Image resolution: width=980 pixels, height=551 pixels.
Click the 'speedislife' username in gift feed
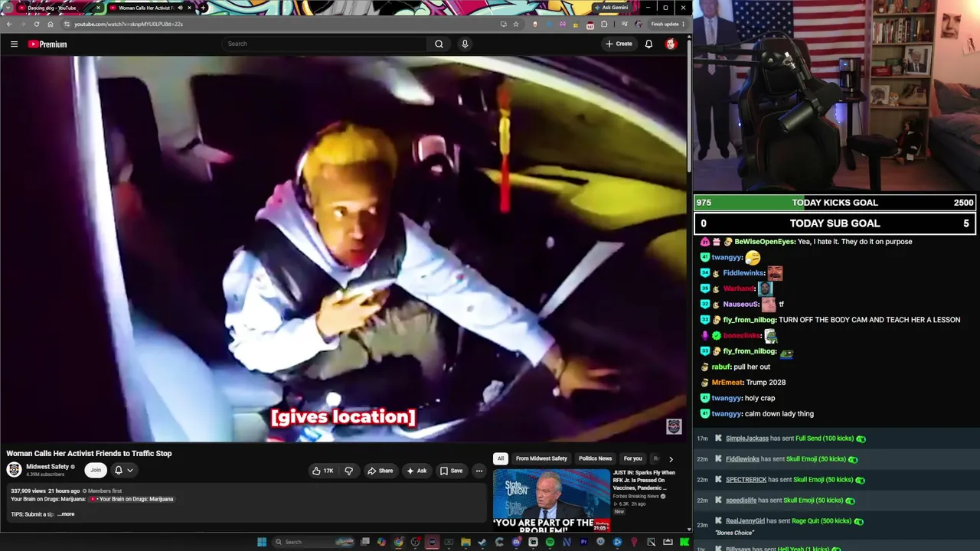(x=740, y=500)
